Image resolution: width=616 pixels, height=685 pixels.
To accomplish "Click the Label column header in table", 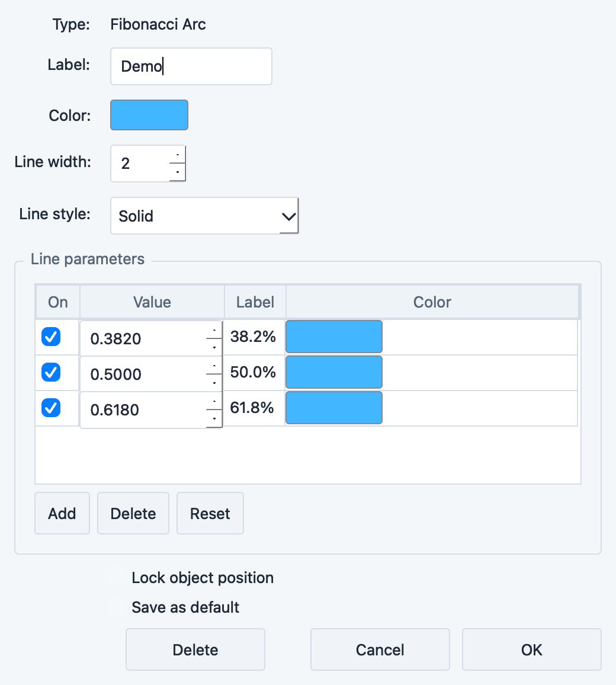I will coord(255,302).
